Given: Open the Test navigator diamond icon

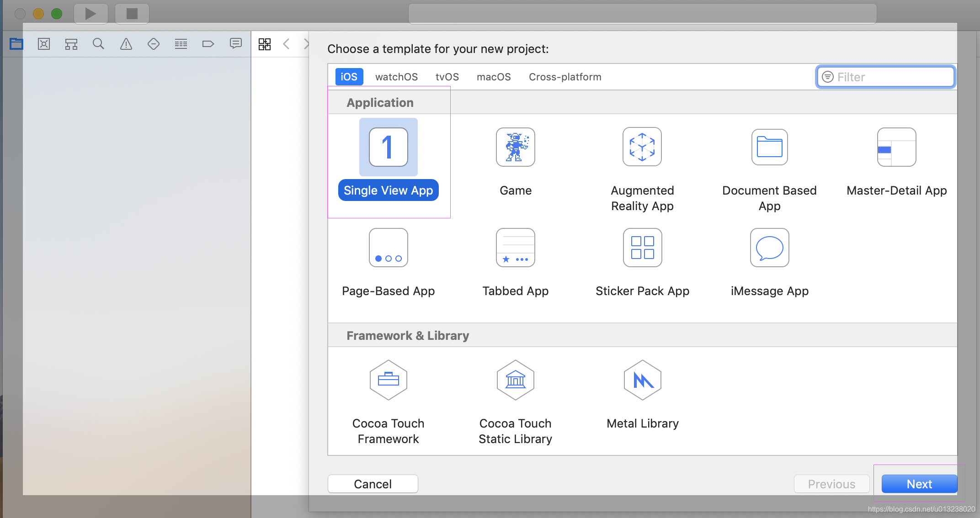Looking at the screenshot, I should 154,44.
